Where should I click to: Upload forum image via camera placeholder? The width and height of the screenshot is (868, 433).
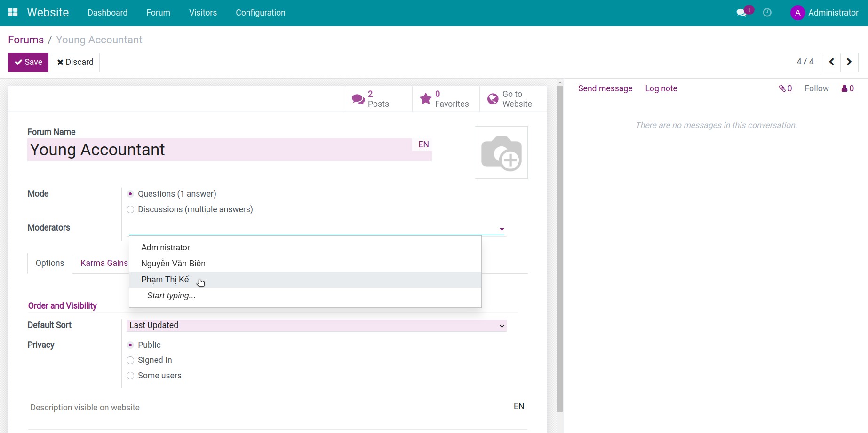click(x=501, y=152)
